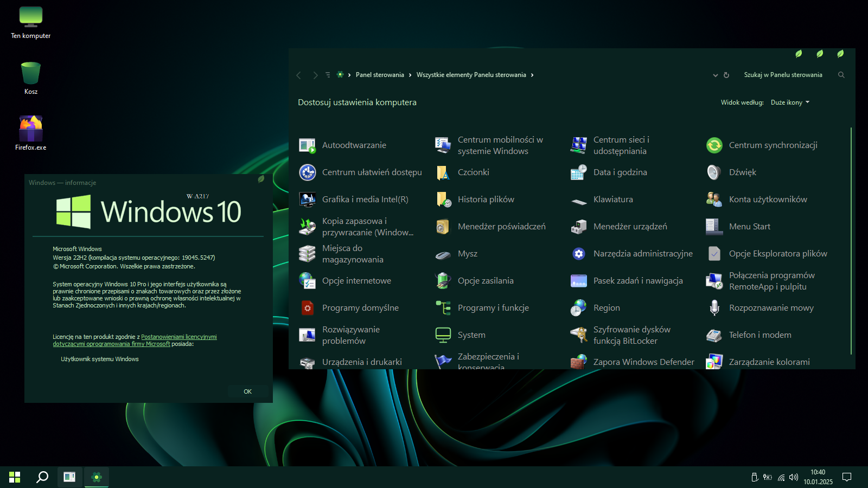Click Wszystkie elementy Panelu sterowania breadcrumb
This screenshot has height=488, width=868.
[471, 75]
